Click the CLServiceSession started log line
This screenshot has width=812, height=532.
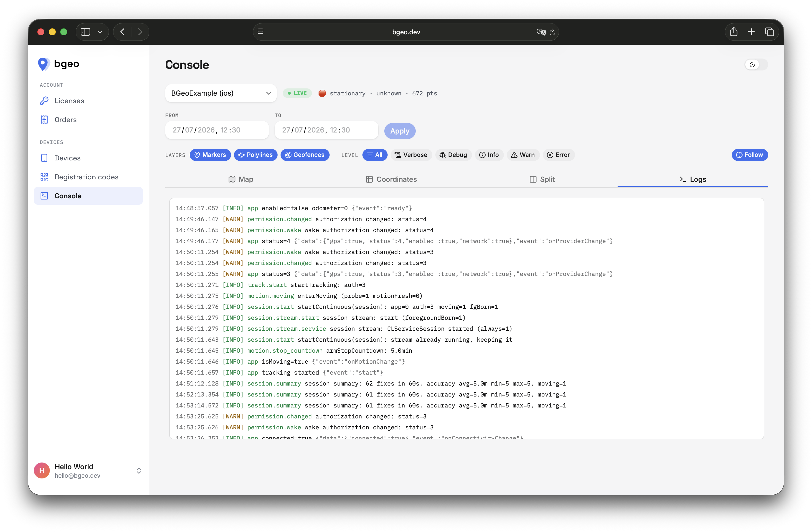(x=344, y=329)
